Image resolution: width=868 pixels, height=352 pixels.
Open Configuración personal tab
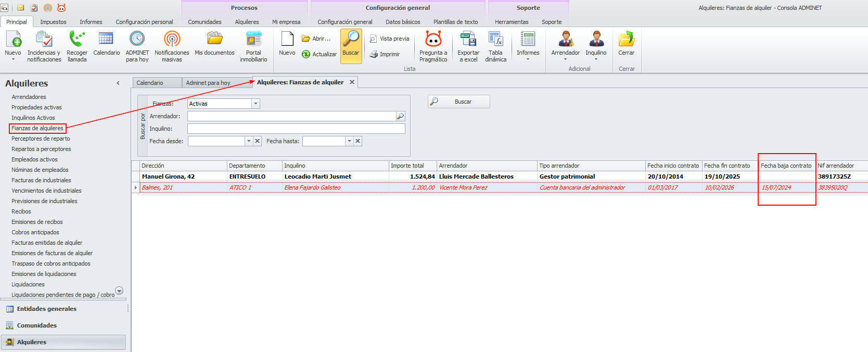(144, 22)
